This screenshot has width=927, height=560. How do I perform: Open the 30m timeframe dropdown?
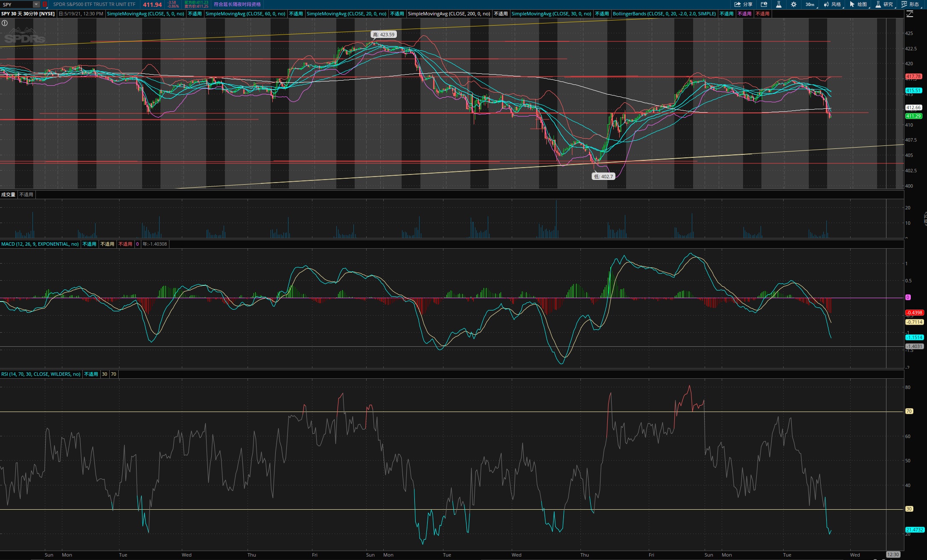[810, 4]
